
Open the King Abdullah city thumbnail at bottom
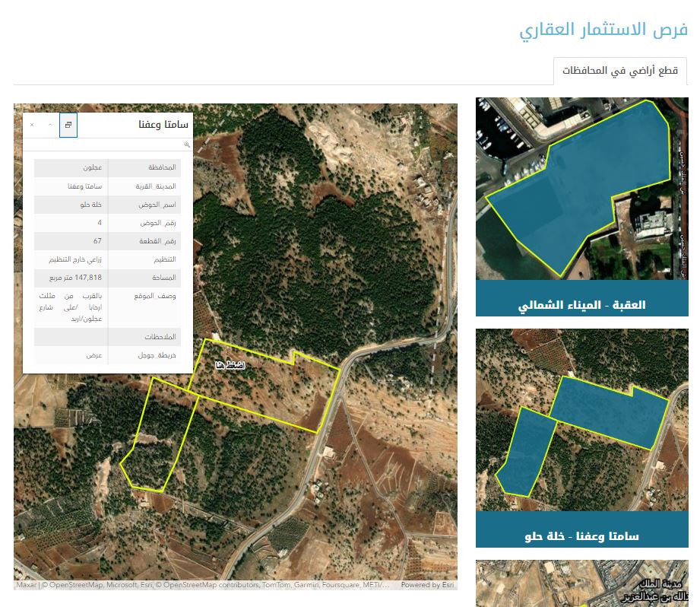point(581,584)
